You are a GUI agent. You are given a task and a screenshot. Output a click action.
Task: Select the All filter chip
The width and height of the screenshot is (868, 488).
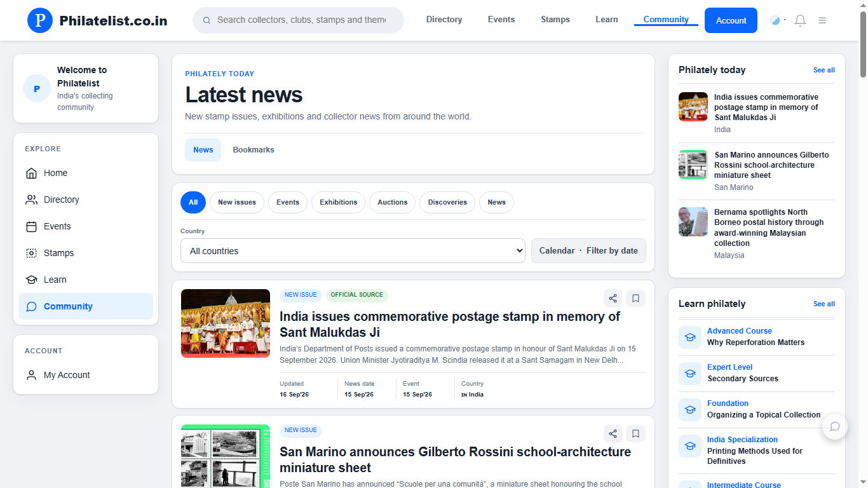pos(193,202)
